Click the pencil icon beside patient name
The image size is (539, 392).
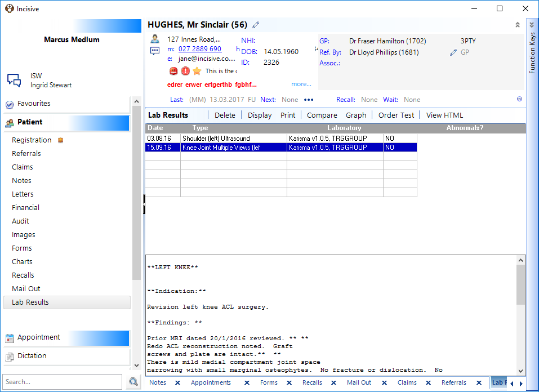tap(255, 25)
